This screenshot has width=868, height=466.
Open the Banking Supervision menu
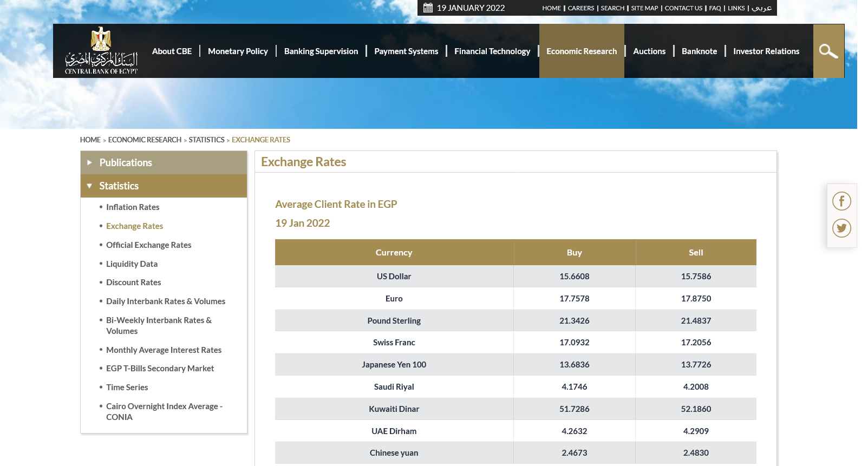[321, 51]
